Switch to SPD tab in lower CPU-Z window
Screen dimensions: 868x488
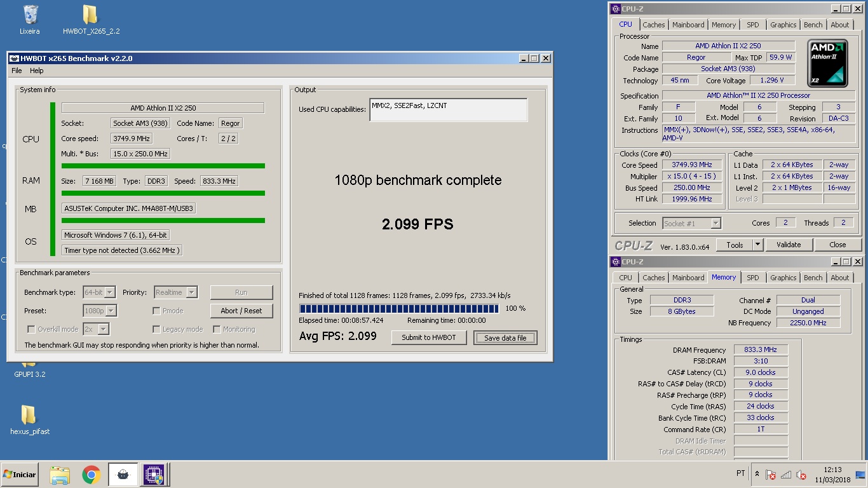753,278
